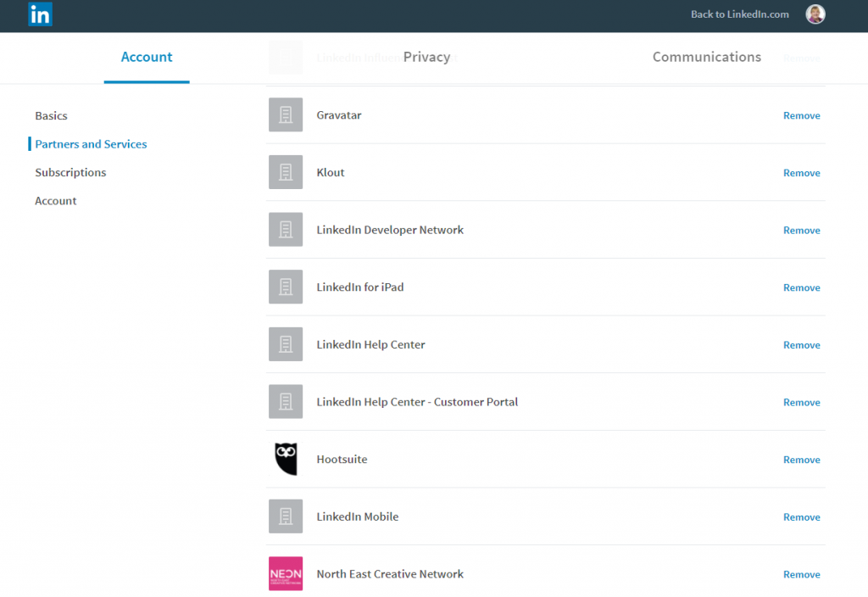The width and height of the screenshot is (868, 597).
Task: Click the NEON North East Creative Network logo
Action: [x=286, y=574]
